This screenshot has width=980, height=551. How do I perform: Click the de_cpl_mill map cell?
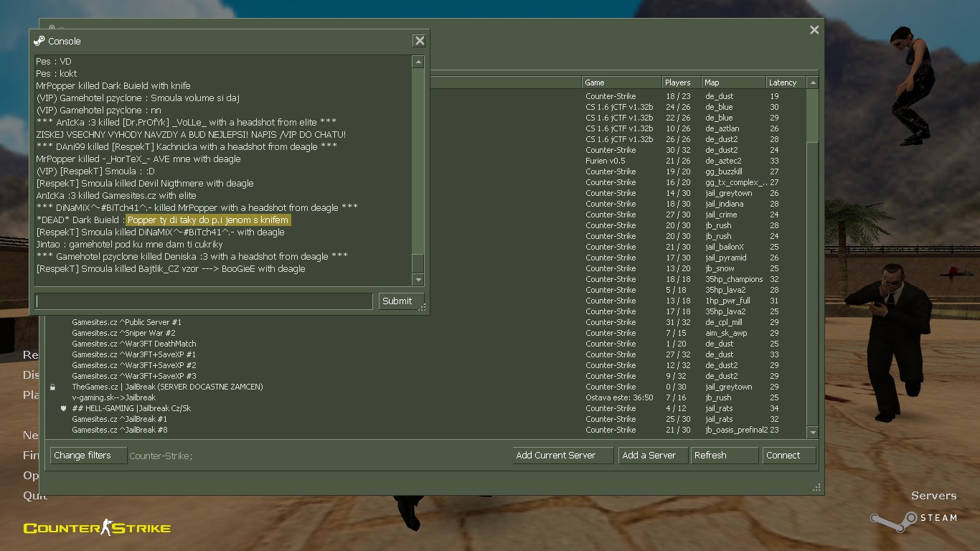[724, 323]
